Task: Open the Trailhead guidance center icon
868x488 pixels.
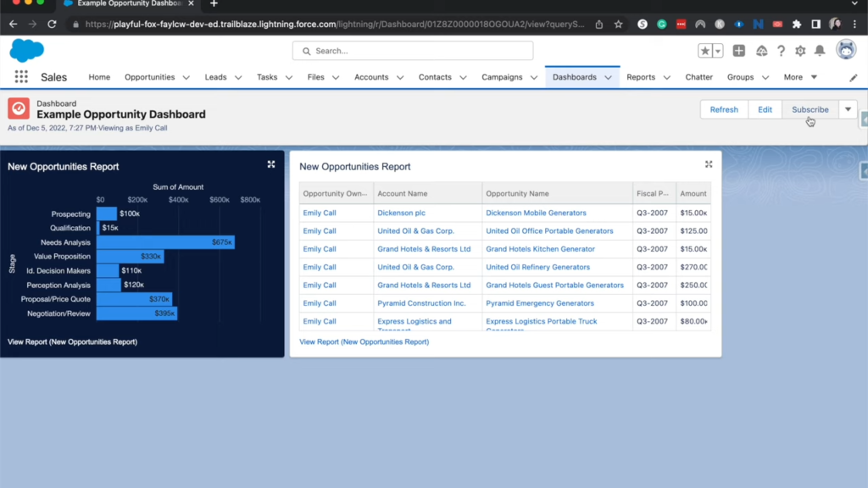Action: click(x=760, y=51)
